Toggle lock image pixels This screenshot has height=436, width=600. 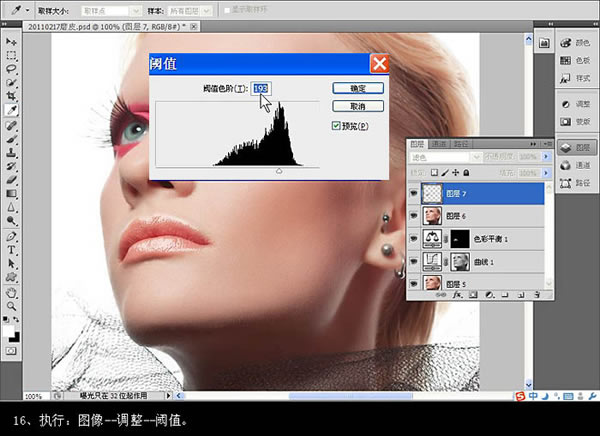[x=445, y=173]
